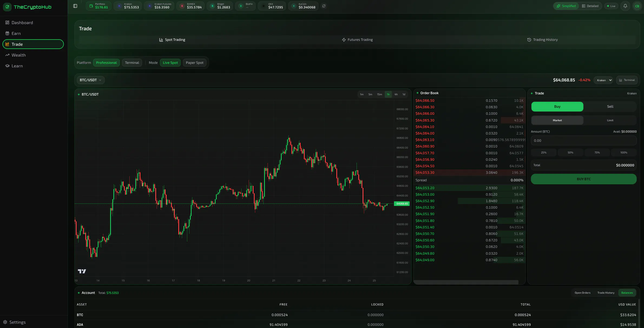Select the Buy side button

click(557, 107)
